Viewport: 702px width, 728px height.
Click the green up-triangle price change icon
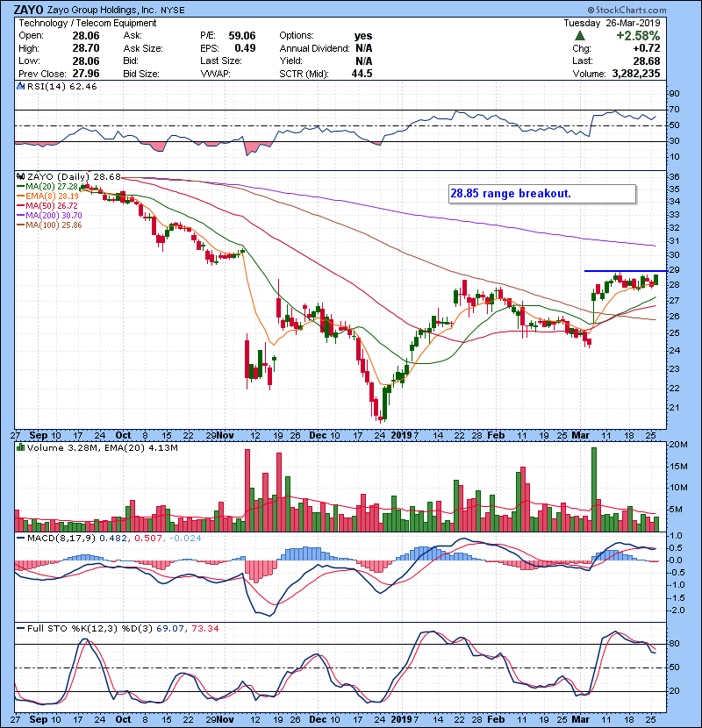click(579, 36)
